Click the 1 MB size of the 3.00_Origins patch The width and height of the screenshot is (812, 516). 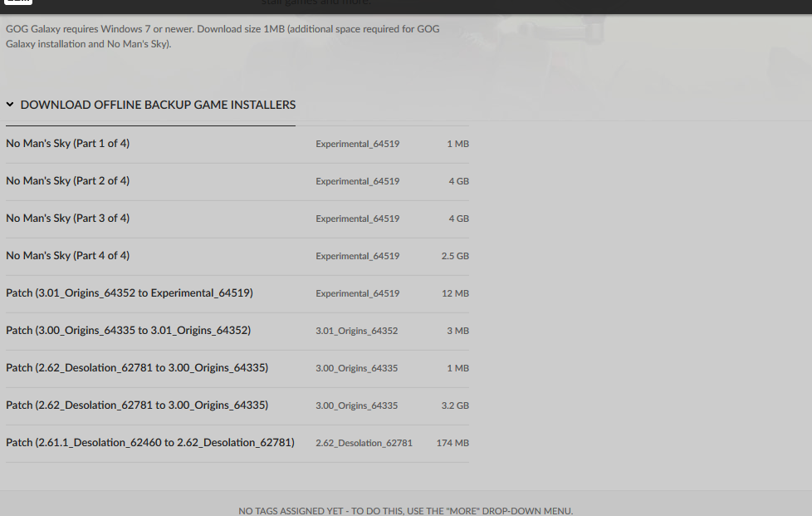tap(457, 368)
